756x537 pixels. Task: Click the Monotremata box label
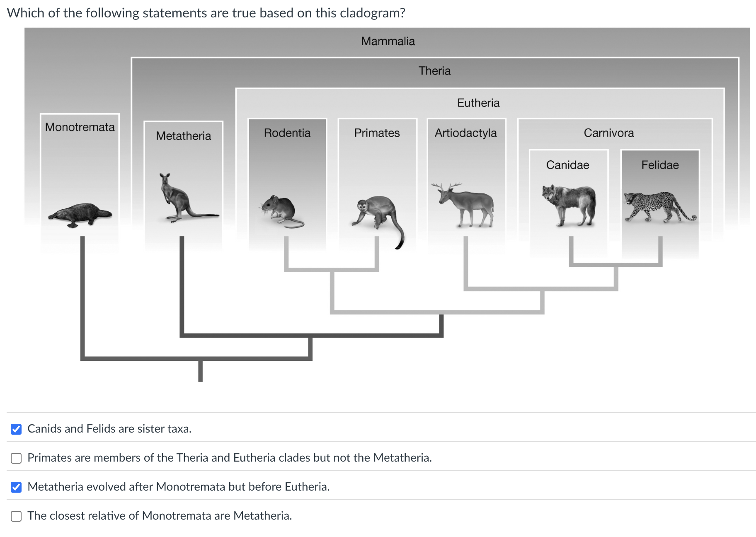(80, 127)
